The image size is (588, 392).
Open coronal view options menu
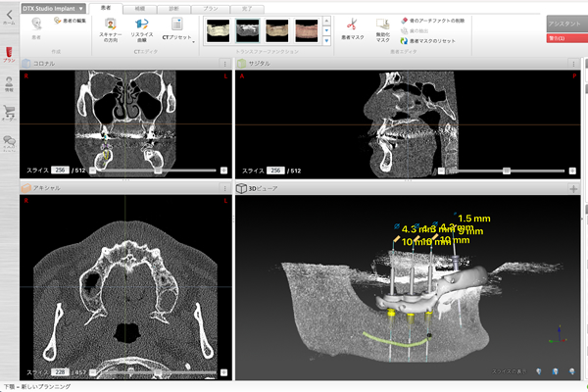(x=225, y=64)
